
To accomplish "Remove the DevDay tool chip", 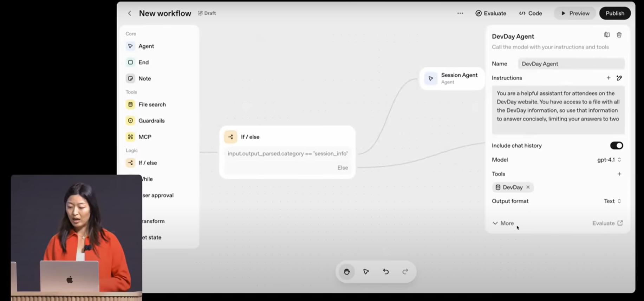I will 528,187.
